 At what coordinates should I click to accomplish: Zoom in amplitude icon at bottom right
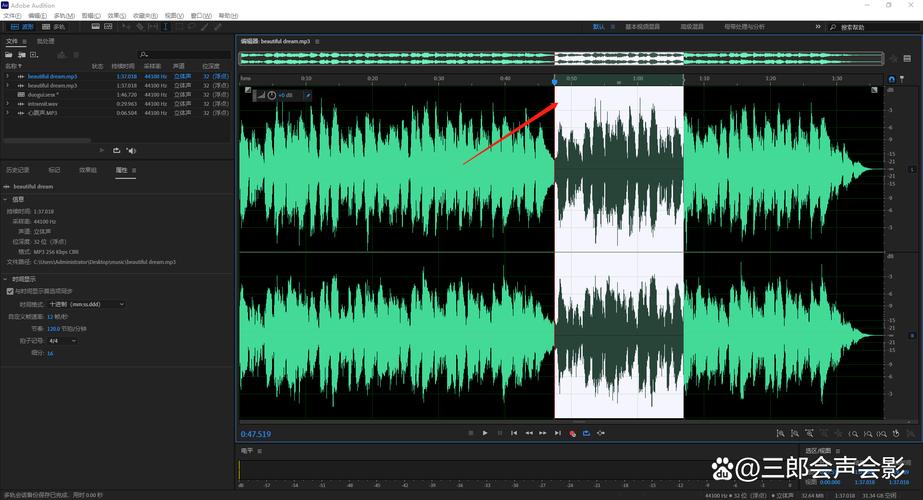tap(781, 433)
